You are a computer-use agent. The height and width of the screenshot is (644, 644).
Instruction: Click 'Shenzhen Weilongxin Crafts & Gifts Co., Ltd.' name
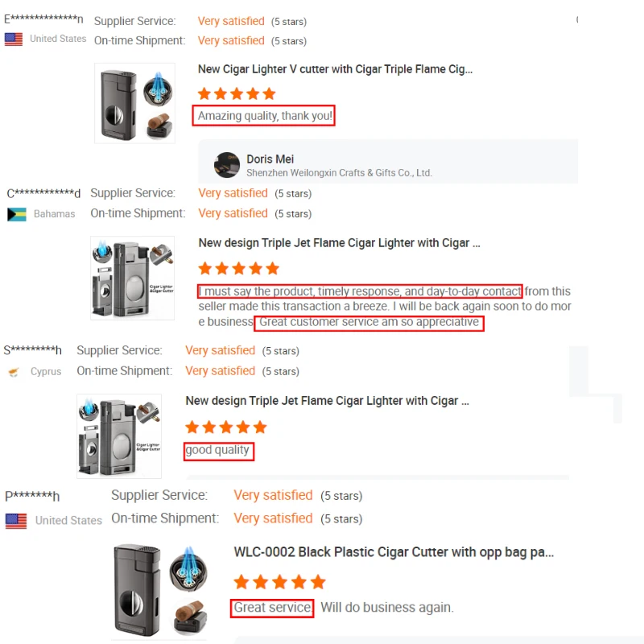(x=339, y=173)
